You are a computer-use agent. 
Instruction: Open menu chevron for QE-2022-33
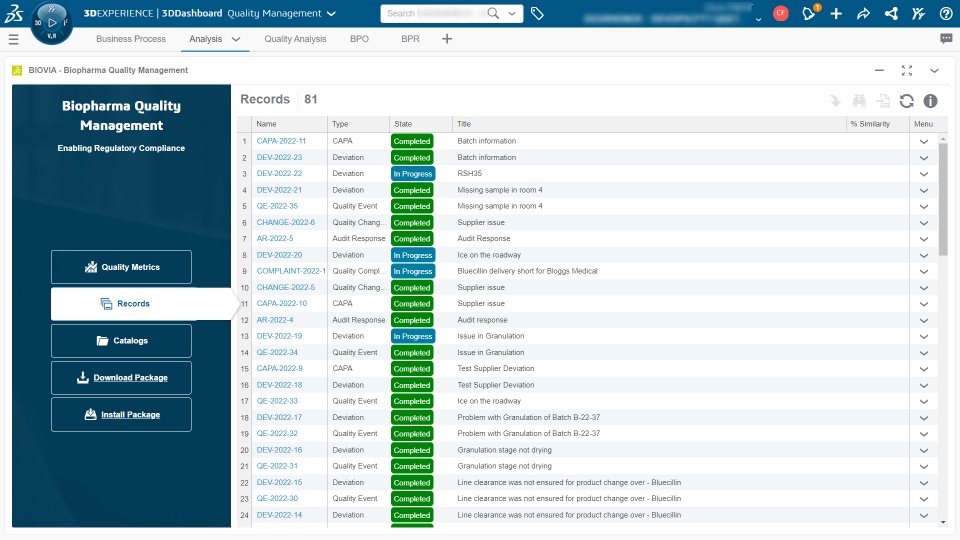point(924,402)
